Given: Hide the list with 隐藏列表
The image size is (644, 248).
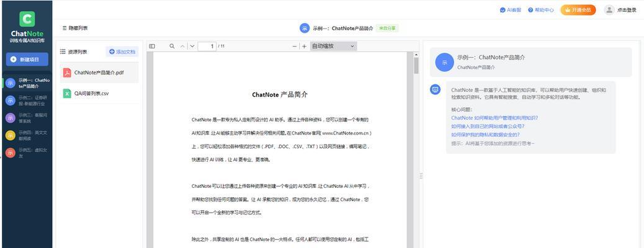Looking at the screenshot, I should [x=74, y=29].
